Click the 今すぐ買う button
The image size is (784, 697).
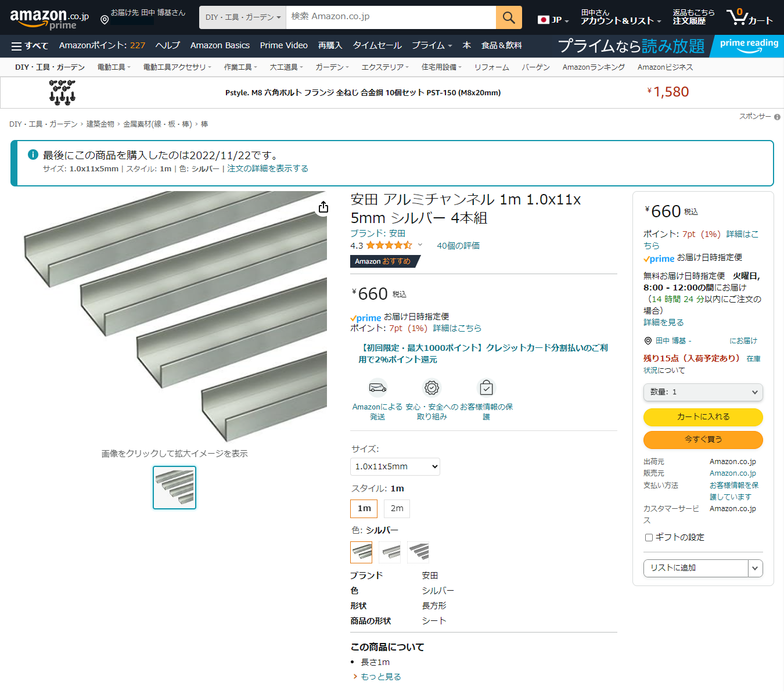point(703,440)
